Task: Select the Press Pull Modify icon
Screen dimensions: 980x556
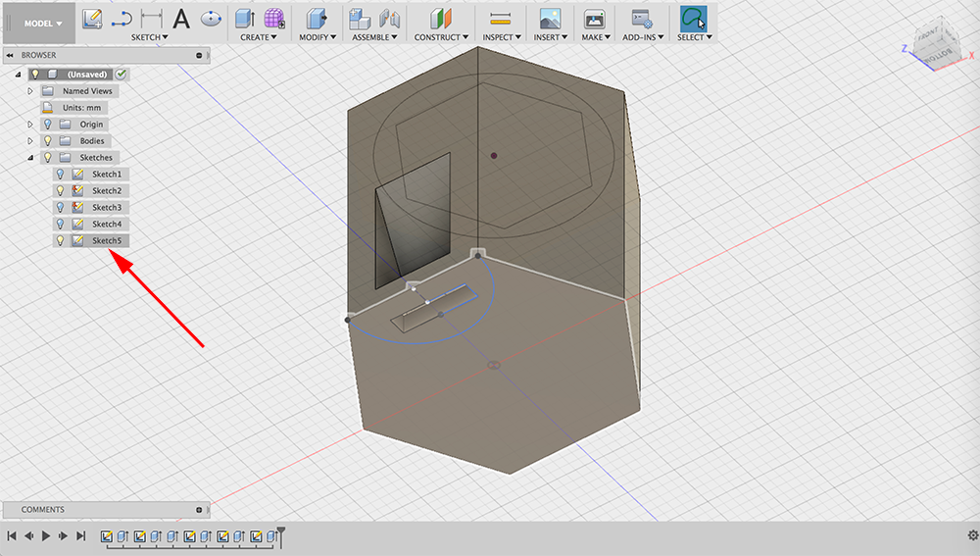Action: tap(317, 19)
